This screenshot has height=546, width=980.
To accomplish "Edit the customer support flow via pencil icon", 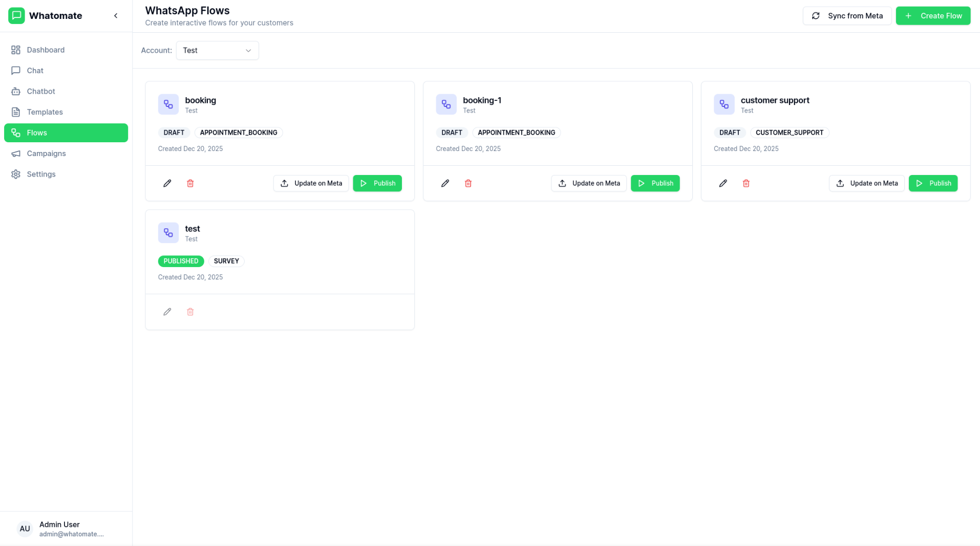I will click(x=723, y=183).
